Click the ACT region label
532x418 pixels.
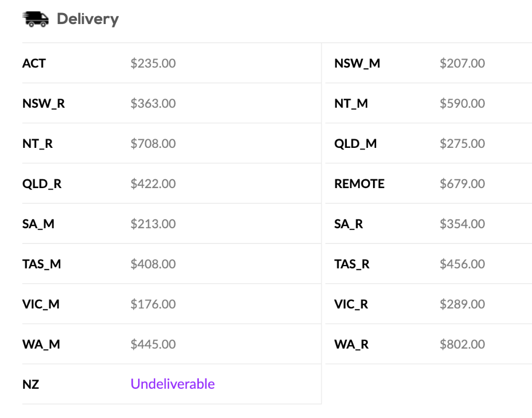(x=34, y=63)
